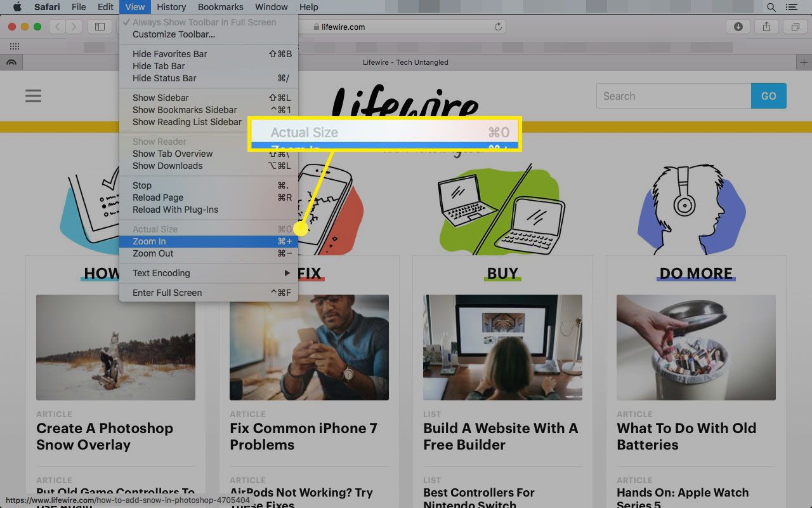Open What To Do With Old Batteries

pyautogui.click(x=686, y=436)
